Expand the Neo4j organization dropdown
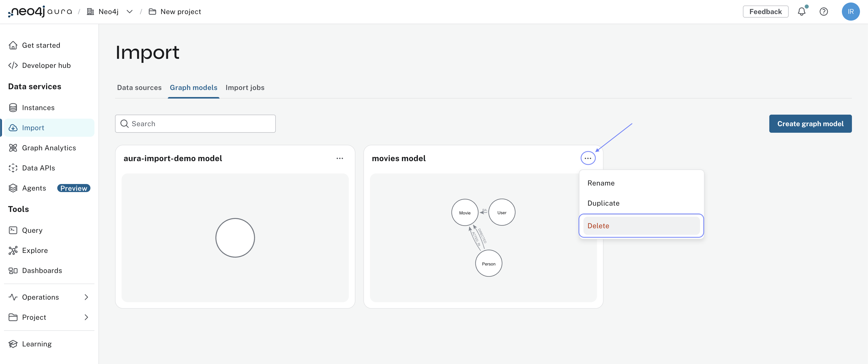 pyautogui.click(x=129, y=12)
